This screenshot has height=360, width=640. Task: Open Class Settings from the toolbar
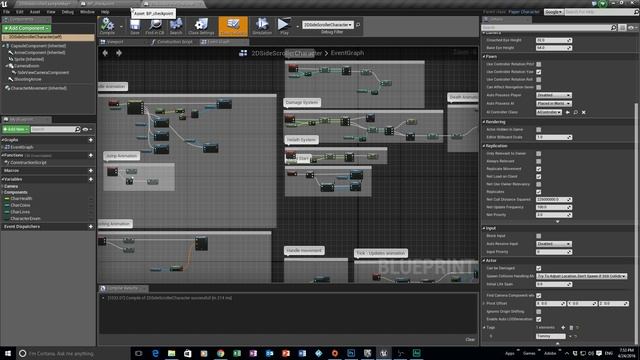click(x=201, y=26)
